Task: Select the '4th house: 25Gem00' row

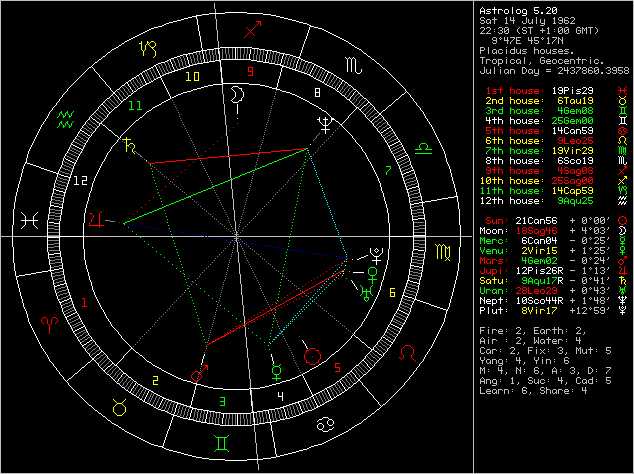Action: pos(557,121)
